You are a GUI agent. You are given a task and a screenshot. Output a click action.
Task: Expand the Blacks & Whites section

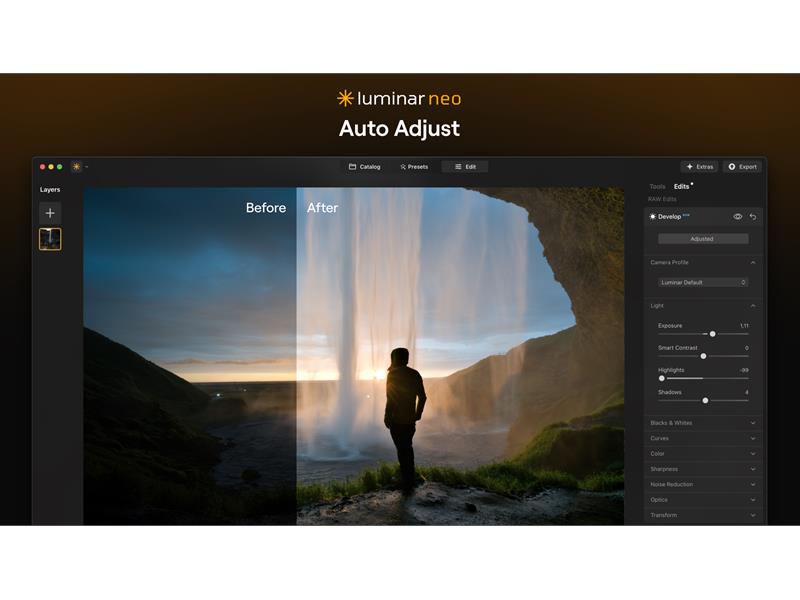point(703,423)
